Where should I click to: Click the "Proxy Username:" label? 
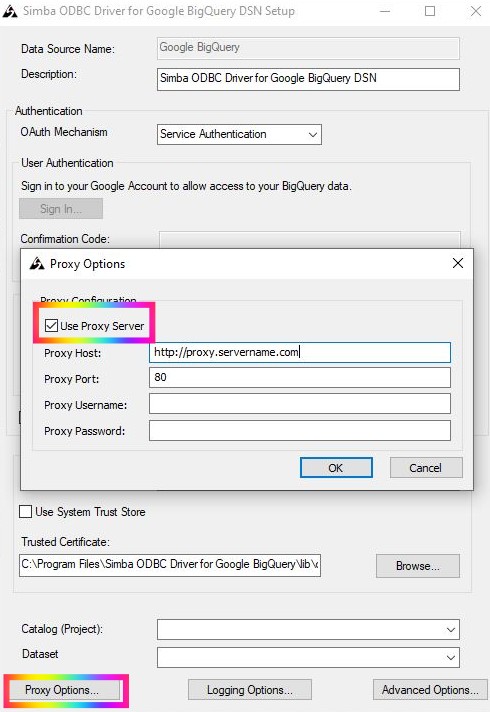point(85,405)
